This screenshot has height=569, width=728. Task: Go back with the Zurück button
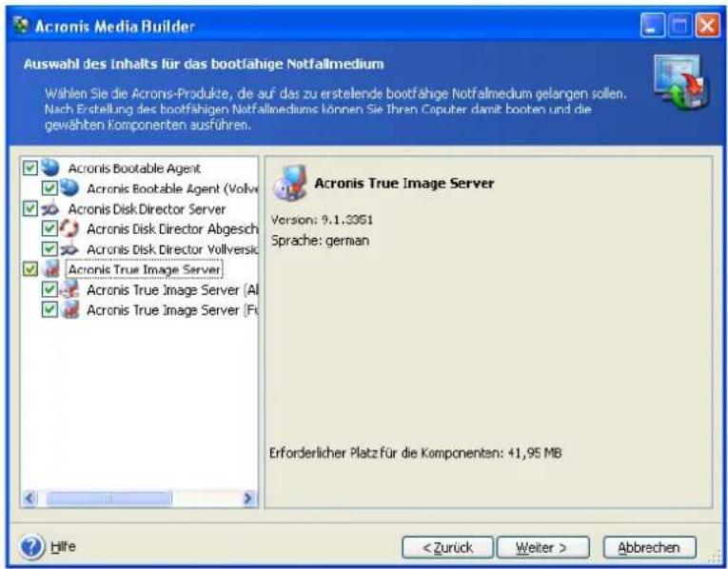tap(447, 548)
